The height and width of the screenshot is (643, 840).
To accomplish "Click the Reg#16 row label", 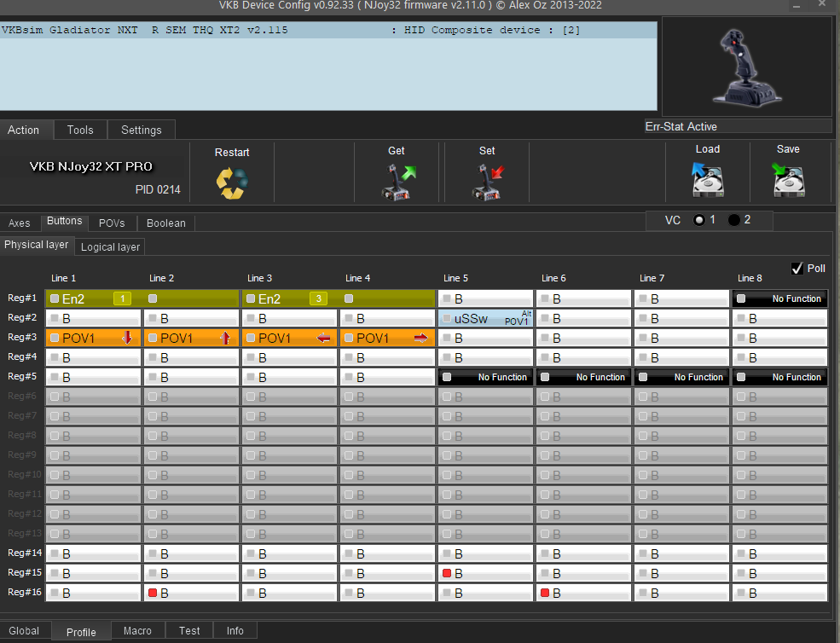I will (25, 592).
